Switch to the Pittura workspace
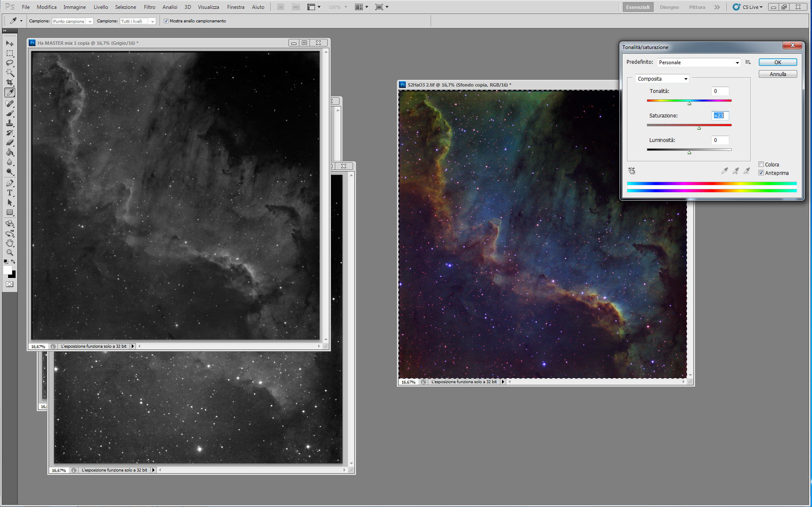 click(697, 7)
